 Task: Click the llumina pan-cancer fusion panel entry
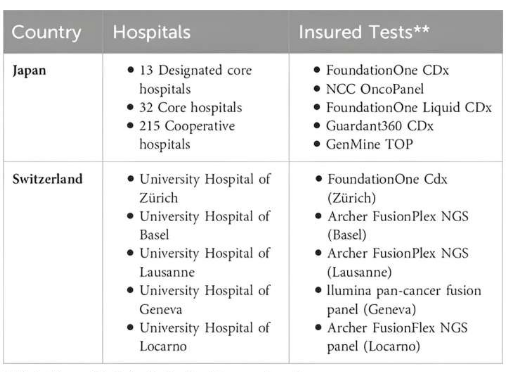(x=404, y=300)
